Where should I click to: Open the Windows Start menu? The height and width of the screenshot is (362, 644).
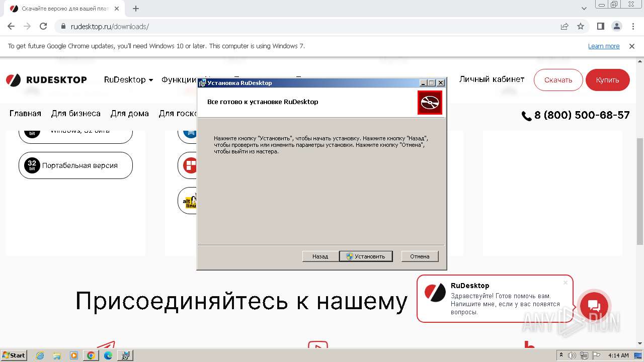coord(14,355)
